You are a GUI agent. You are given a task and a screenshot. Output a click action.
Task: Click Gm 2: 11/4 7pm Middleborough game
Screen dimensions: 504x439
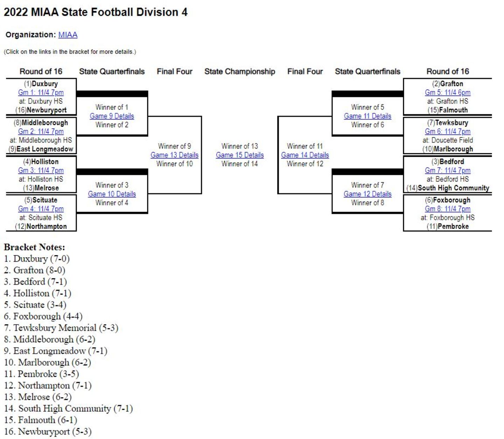click(x=41, y=132)
